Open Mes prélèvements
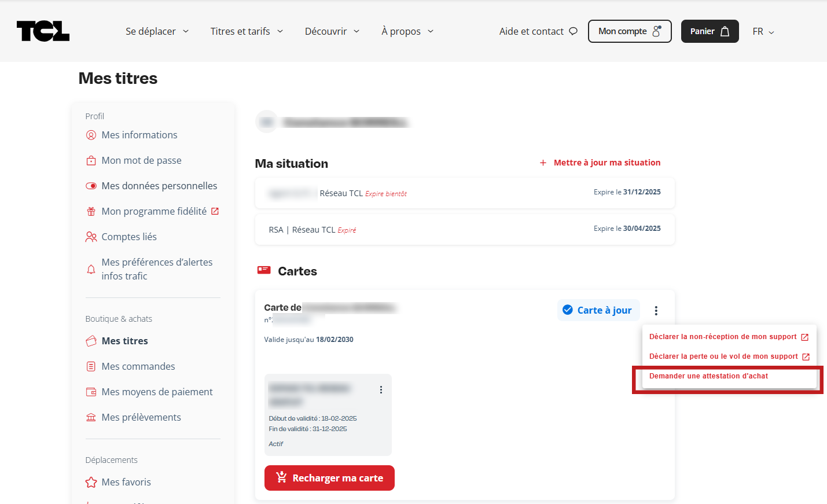This screenshot has width=827, height=504. point(141,417)
